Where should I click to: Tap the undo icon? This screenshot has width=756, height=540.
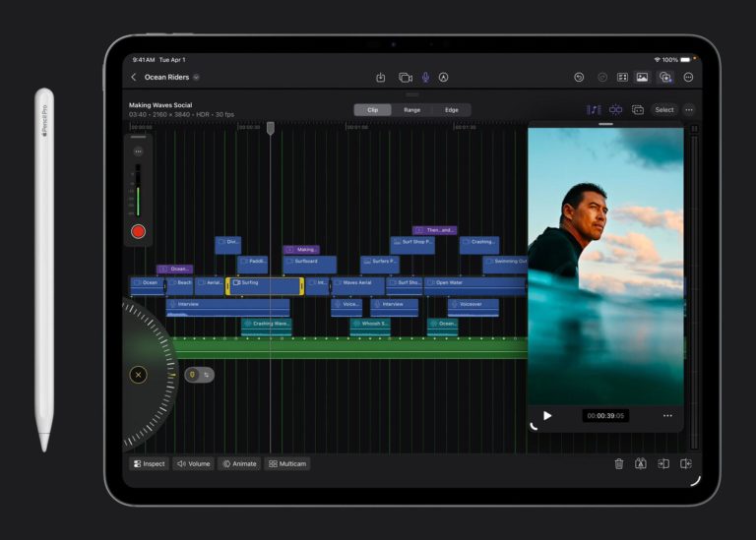[579, 77]
